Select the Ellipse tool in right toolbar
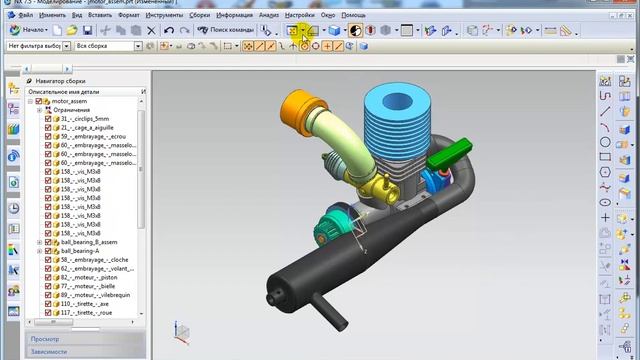Viewport: 640px width, 360px height. point(605,202)
